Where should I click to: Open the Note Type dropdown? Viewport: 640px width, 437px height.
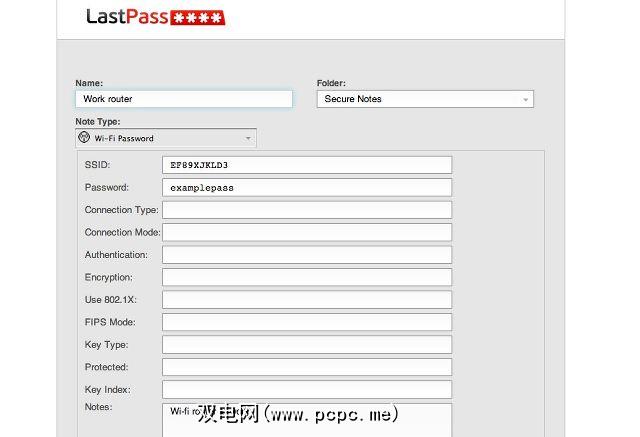(166, 138)
